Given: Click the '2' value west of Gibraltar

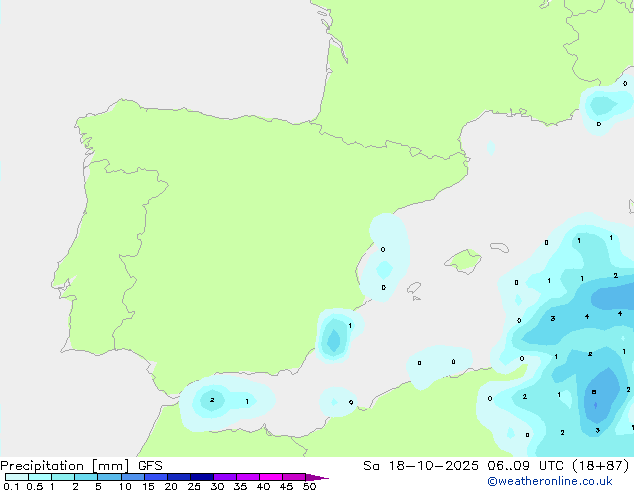Looking at the screenshot, I should coord(212,400).
